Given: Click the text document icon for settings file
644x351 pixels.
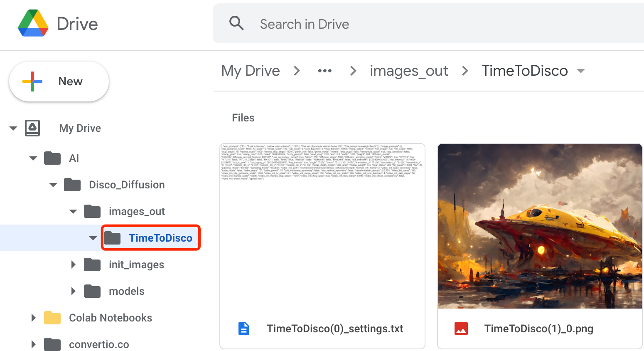Looking at the screenshot, I should pos(244,328).
